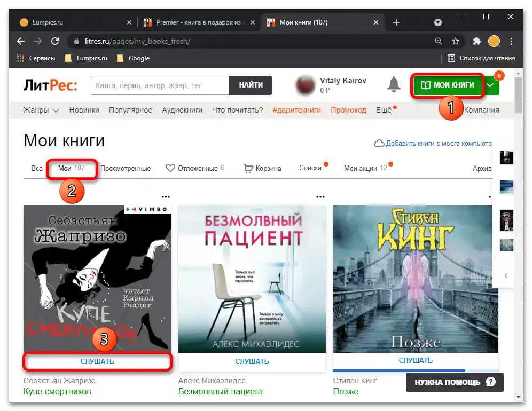The image size is (532, 411).
Task: Open author Алекс Михаэлидес
Action: pyautogui.click(x=212, y=381)
